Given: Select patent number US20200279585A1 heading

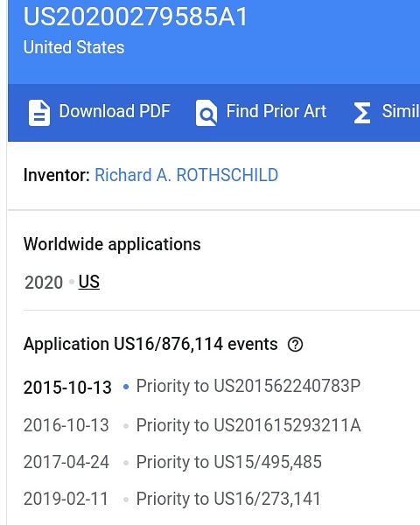Looking at the screenshot, I should pyautogui.click(x=136, y=17).
